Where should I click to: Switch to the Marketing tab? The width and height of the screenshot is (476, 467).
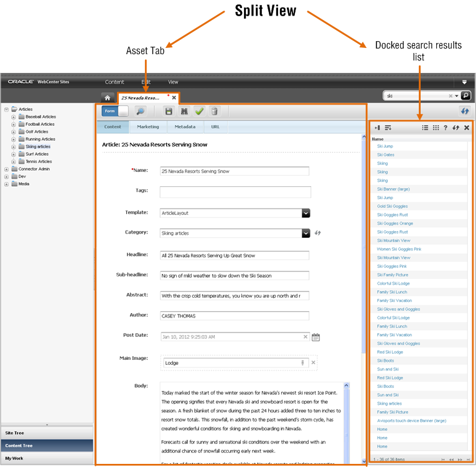pos(148,127)
